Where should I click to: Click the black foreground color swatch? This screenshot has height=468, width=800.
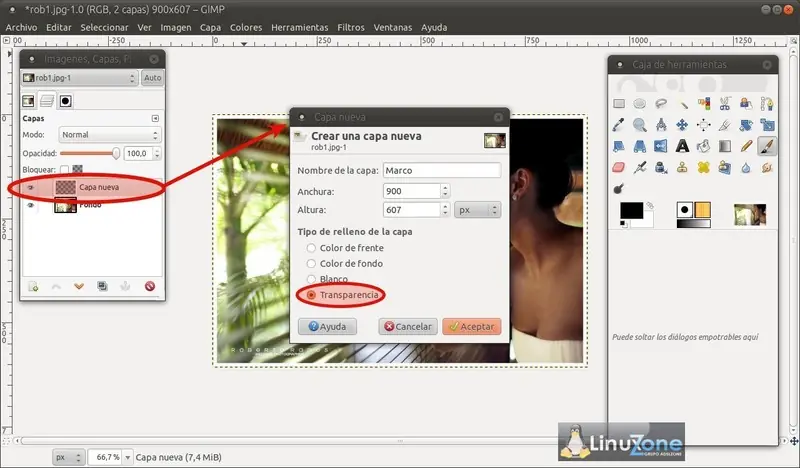click(631, 210)
